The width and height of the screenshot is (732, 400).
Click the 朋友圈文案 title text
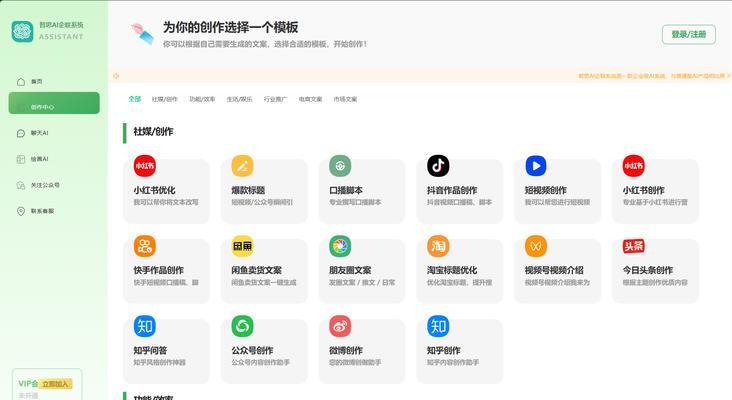click(350, 270)
